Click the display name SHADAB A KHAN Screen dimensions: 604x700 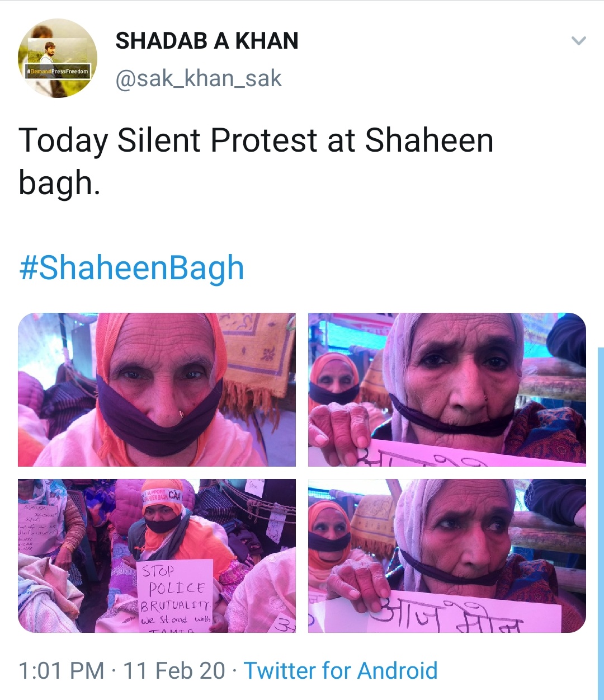click(x=207, y=41)
